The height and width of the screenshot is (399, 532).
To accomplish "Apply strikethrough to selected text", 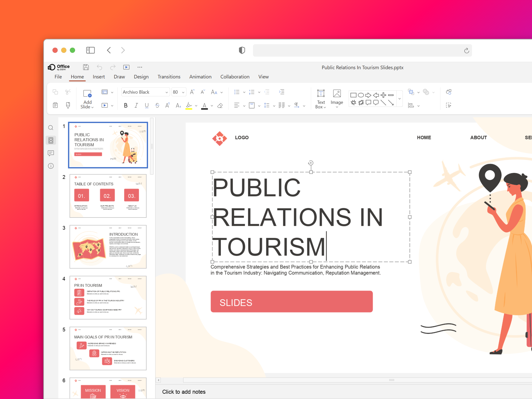I will (x=157, y=105).
